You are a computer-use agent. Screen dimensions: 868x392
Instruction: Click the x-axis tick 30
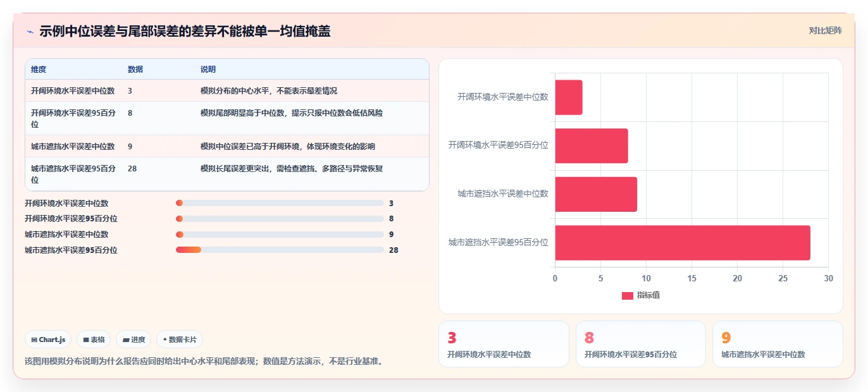[829, 279]
